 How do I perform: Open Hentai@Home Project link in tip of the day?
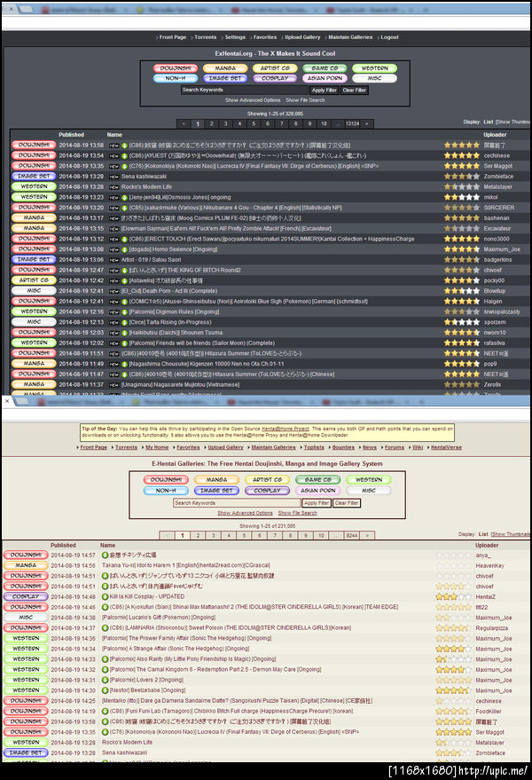pos(285,429)
